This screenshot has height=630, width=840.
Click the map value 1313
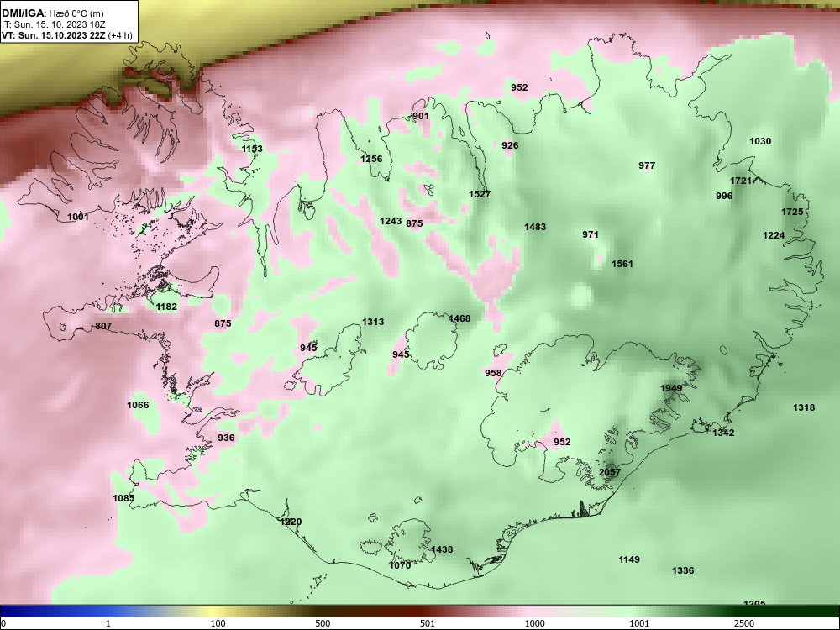(x=373, y=322)
